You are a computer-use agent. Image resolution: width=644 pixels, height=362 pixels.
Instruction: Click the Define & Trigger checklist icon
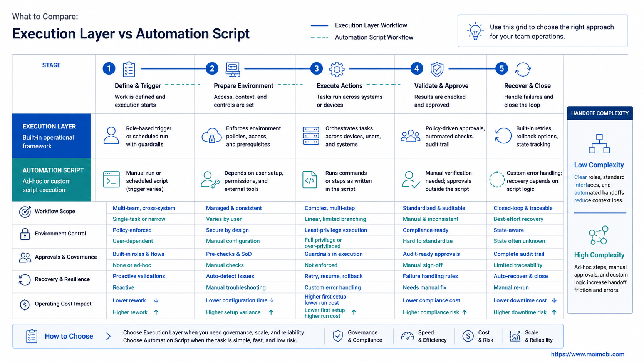(x=129, y=69)
